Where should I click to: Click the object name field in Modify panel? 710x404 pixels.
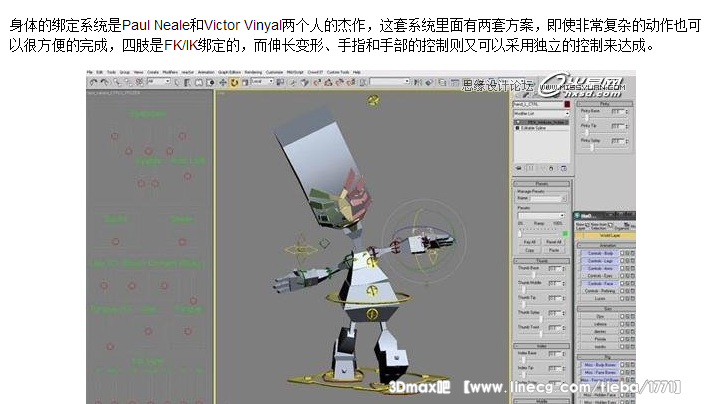click(538, 104)
